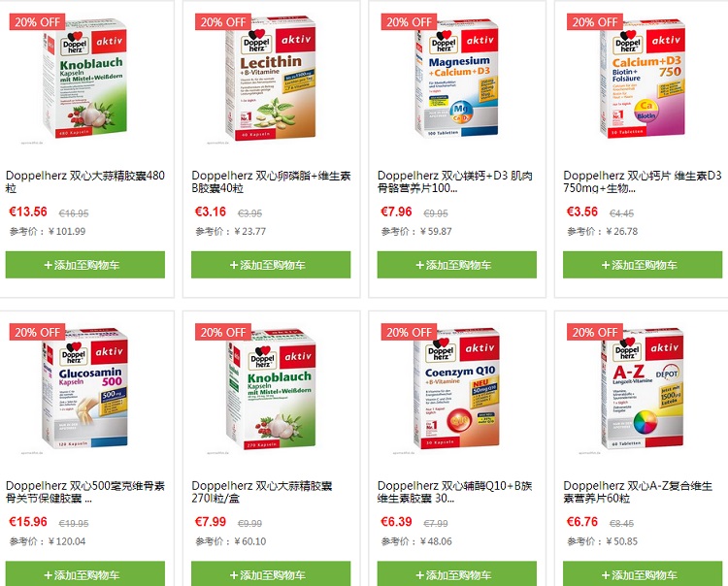Screen dimensions: 728x586
Task: Open the Doppelherz 双心A-Z复合维生素 title link
Action: 638,492
